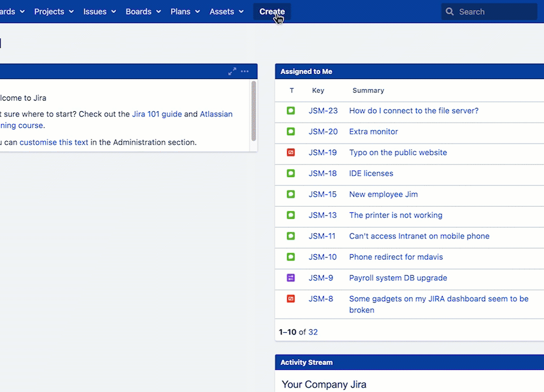Click issue type icon for JSM-20

(291, 132)
